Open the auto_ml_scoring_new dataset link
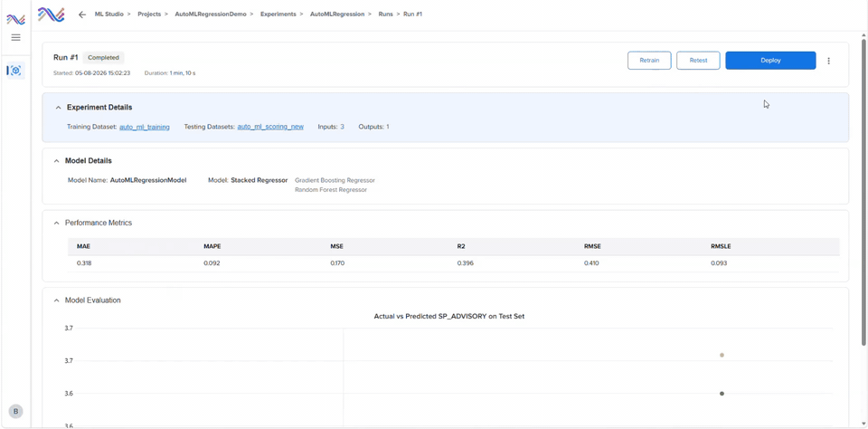This screenshot has width=868, height=429. [270, 127]
